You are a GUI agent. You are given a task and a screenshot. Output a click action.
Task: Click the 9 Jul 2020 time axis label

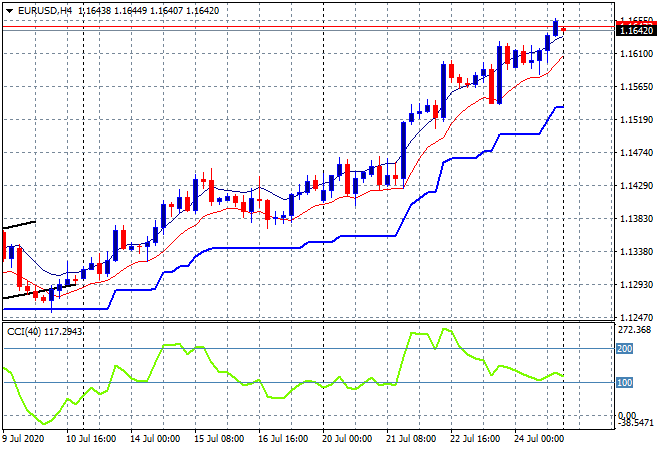pos(24,439)
